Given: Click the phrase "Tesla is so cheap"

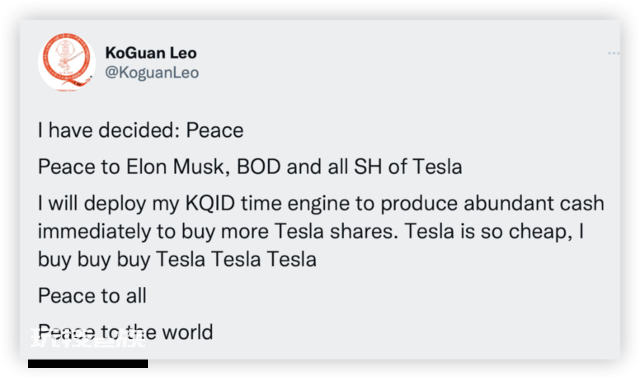Looking at the screenshot, I should [489, 232].
